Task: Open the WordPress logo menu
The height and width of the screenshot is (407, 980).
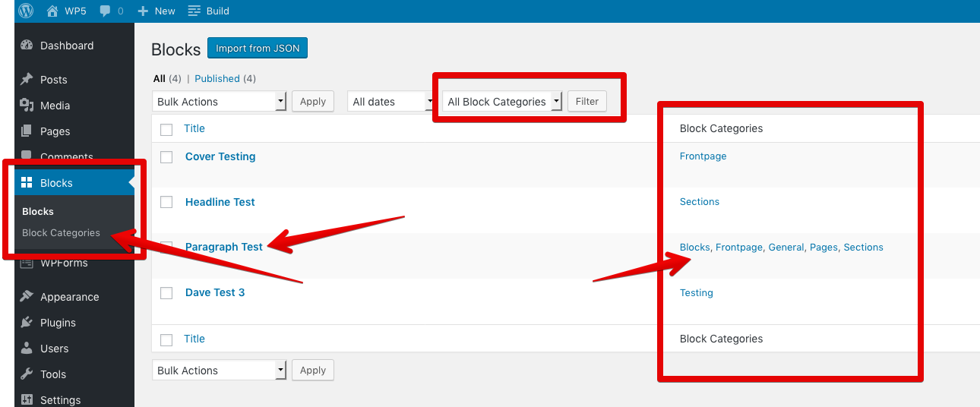Action: (x=26, y=11)
